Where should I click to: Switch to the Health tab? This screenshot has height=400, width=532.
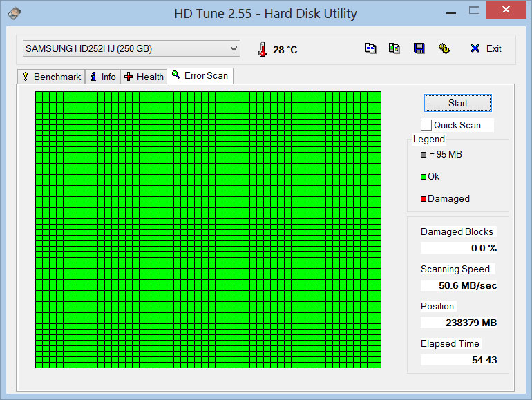(x=144, y=77)
